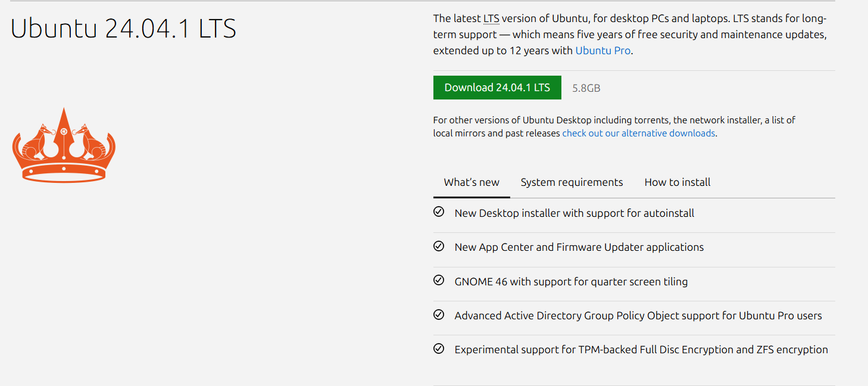Click the Ubuntu 24.04.1 LTS heading

click(x=124, y=29)
